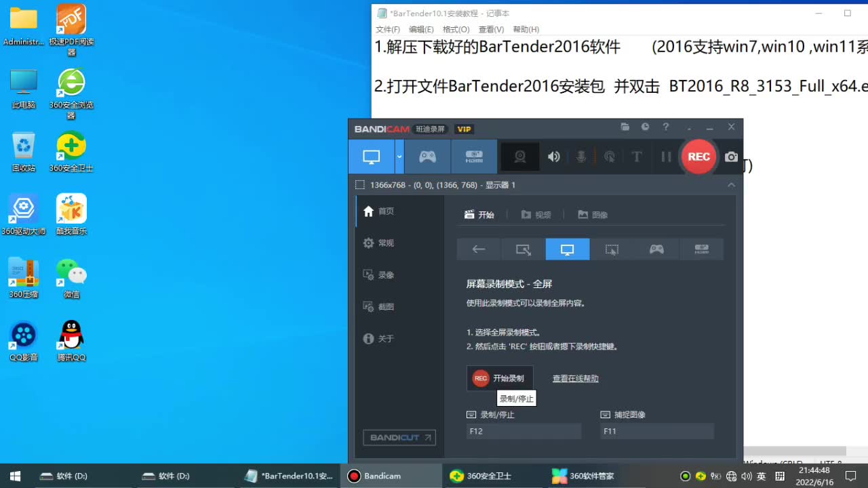Click the Notepad horizontal scrollbar
868x488 pixels.
[x=795, y=451]
